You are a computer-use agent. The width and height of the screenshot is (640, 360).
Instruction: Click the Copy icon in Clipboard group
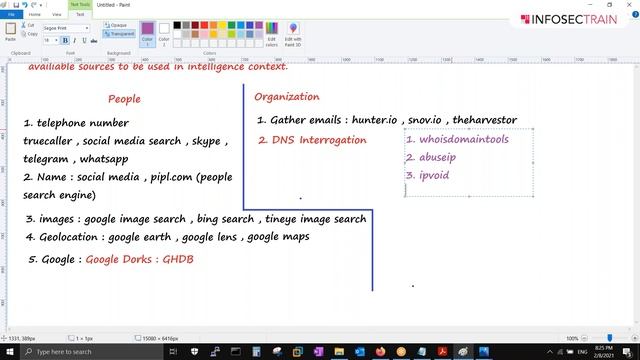[24, 34]
